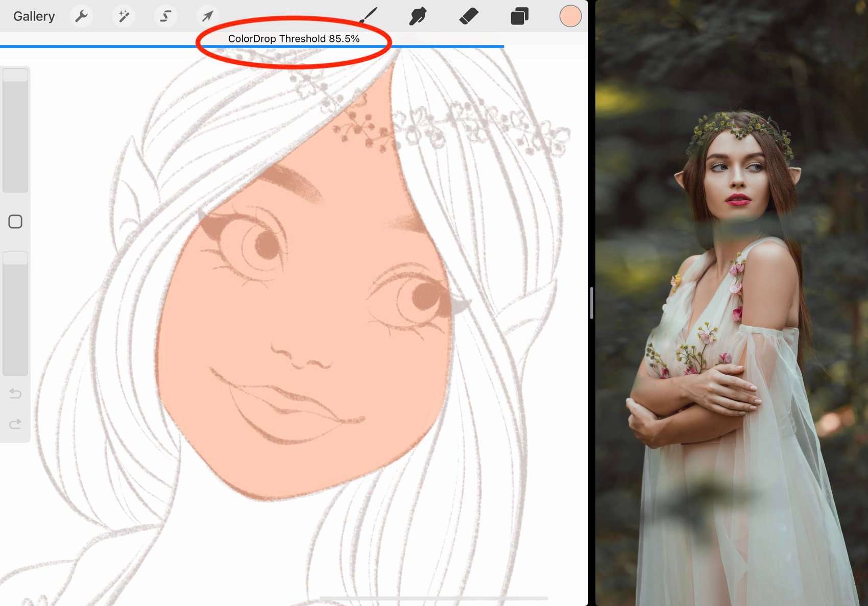
Task: Click the split view divider handle
Action: (591, 303)
